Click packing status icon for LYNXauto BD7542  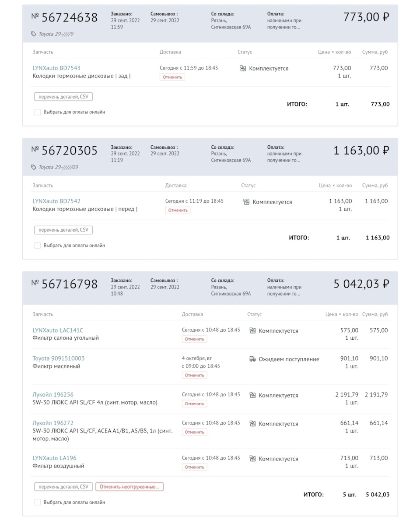pyautogui.click(x=246, y=202)
